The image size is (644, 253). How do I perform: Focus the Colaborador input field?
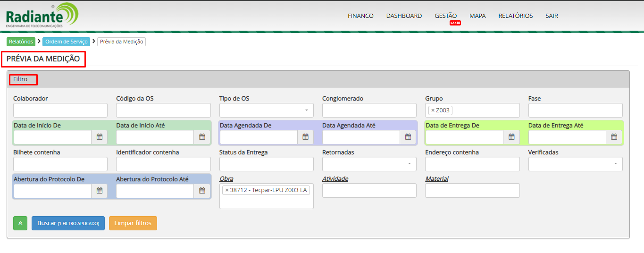[x=60, y=110]
